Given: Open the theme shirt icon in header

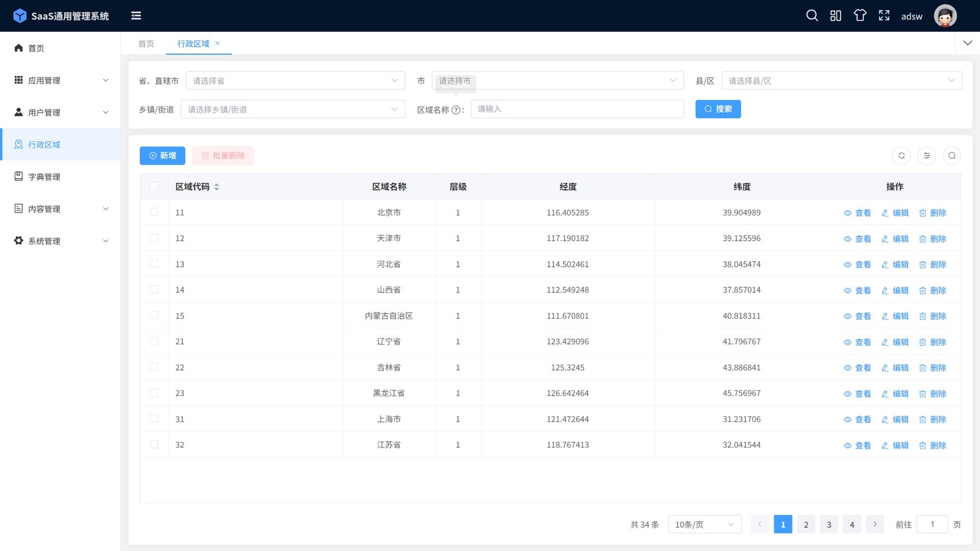Looking at the screenshot, I should click(860, 16).
